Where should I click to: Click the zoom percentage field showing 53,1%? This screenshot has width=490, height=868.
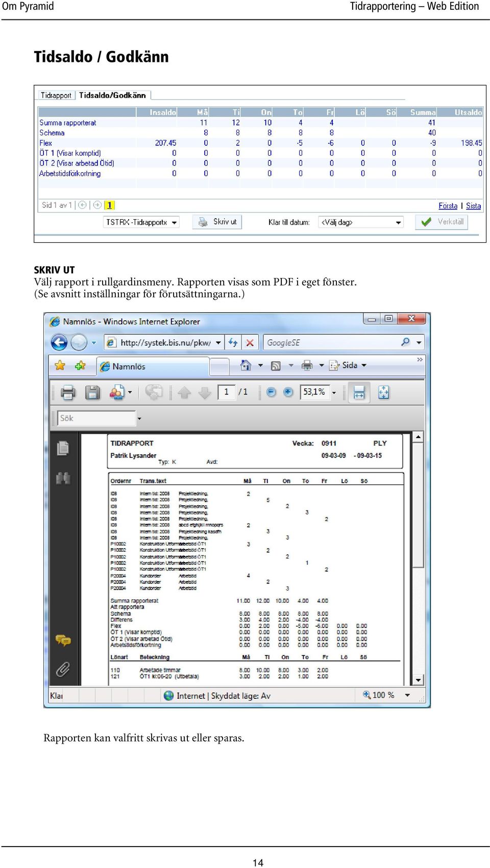coord(315,392)
